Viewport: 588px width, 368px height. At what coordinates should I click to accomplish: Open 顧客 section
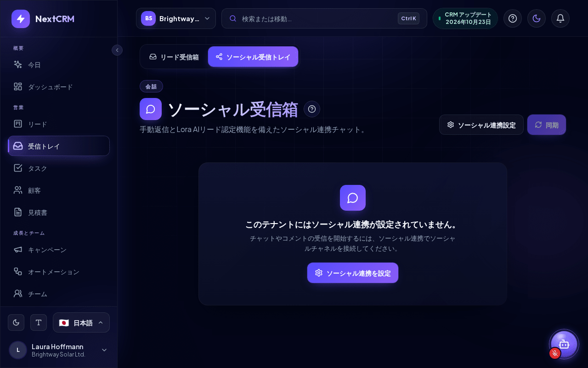tap(59, 190)
